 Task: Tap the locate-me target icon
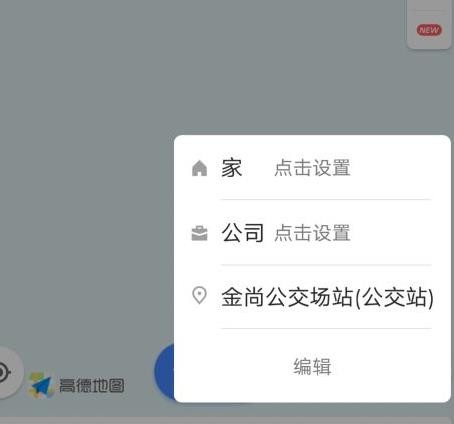pos(3,372)
